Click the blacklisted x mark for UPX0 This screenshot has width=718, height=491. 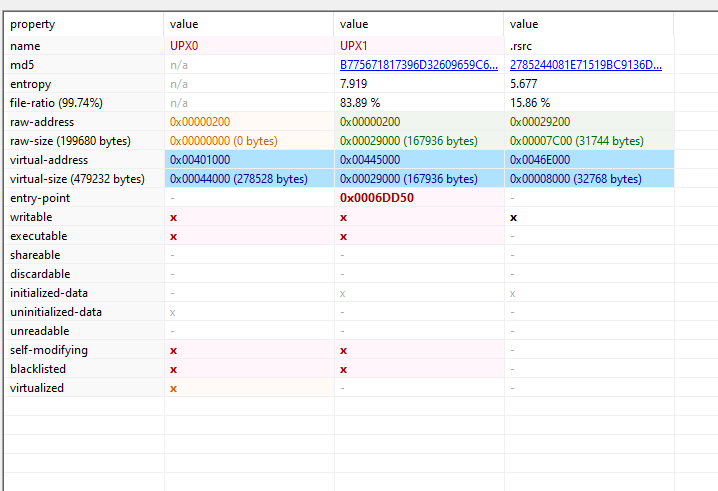pos(174,369)
